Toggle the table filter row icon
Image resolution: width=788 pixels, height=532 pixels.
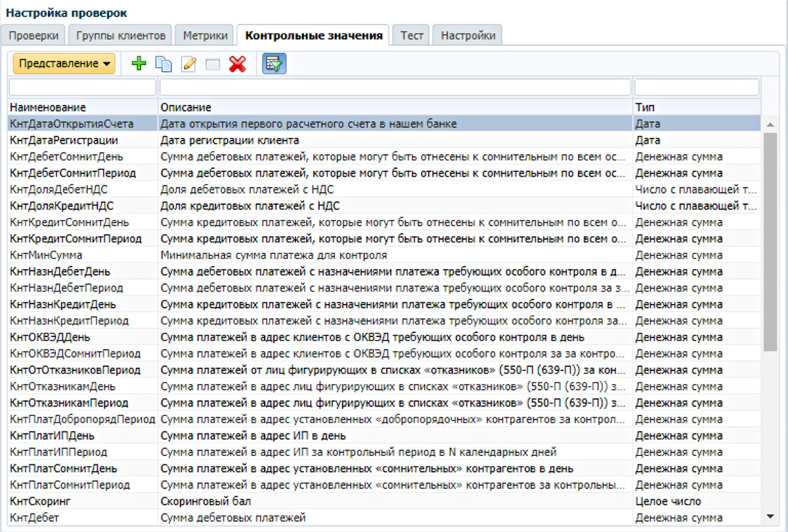pyautogui.click(x=274, y=64)
